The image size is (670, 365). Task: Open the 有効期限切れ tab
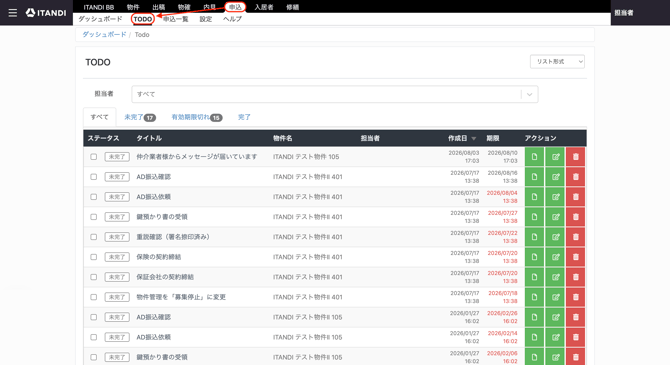(197, 117)
